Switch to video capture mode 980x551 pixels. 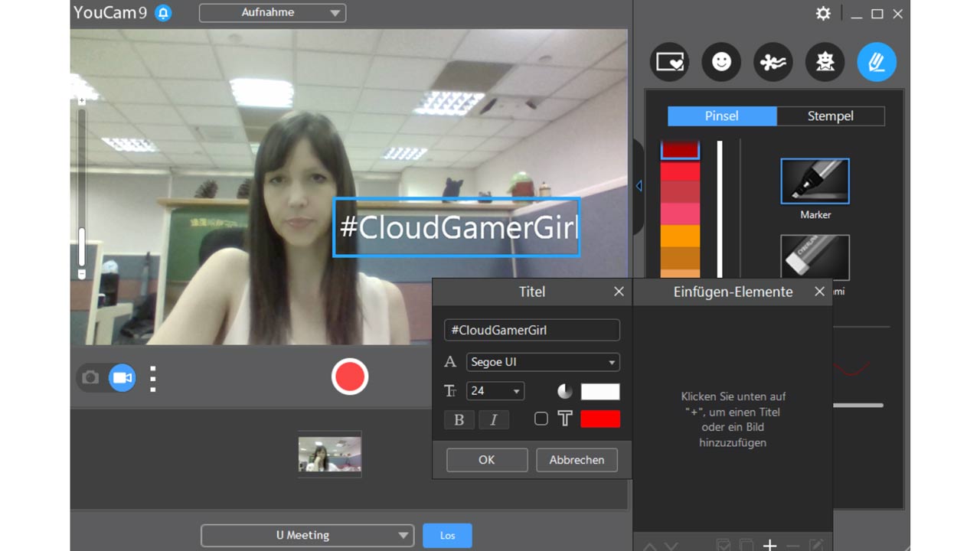coord(122,378)
